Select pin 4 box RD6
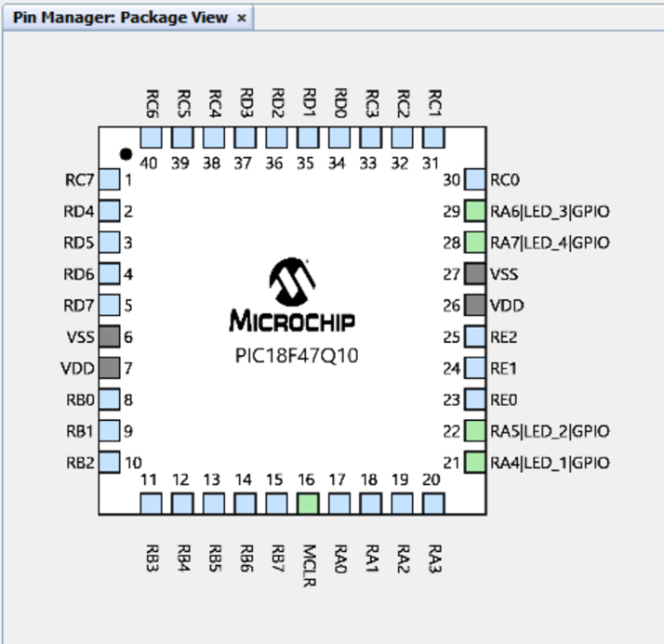Viewport: 664px width, 644px height. [110, 274]
